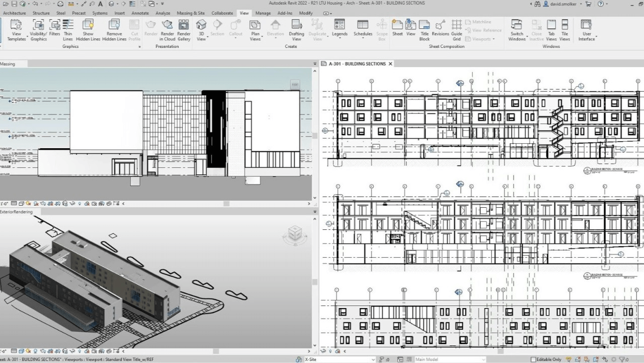Open the Modify ribbon tab
Image resolution: width=644 pixels, height=363 pixels.
[306, 13]
